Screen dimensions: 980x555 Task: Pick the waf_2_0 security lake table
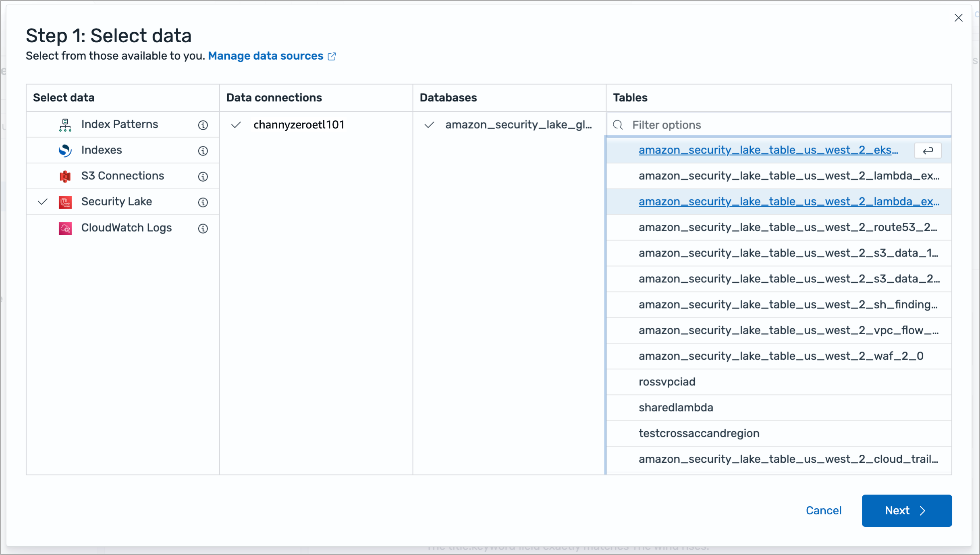(781, 356)
